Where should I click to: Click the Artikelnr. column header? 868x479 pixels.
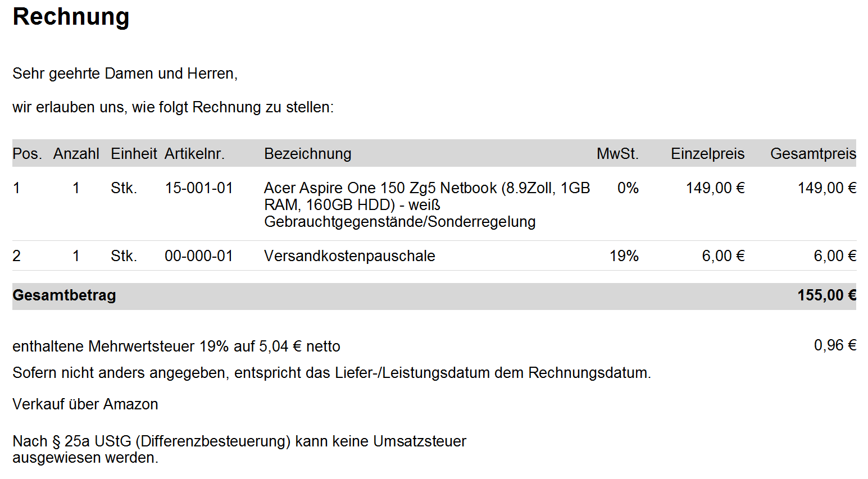point(194,154)
